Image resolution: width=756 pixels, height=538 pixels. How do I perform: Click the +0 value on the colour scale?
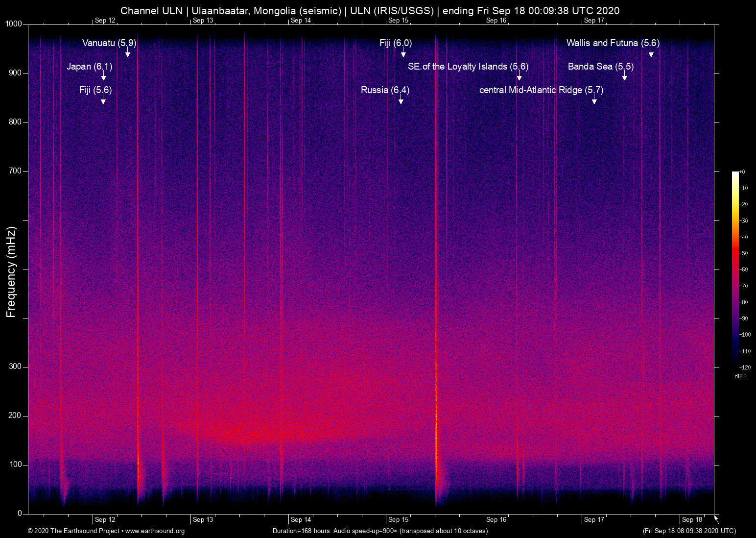tap(742, 172)
